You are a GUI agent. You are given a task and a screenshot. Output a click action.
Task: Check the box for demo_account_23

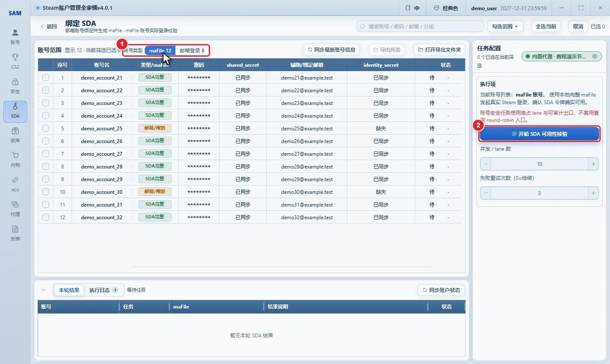click(46, 103)
